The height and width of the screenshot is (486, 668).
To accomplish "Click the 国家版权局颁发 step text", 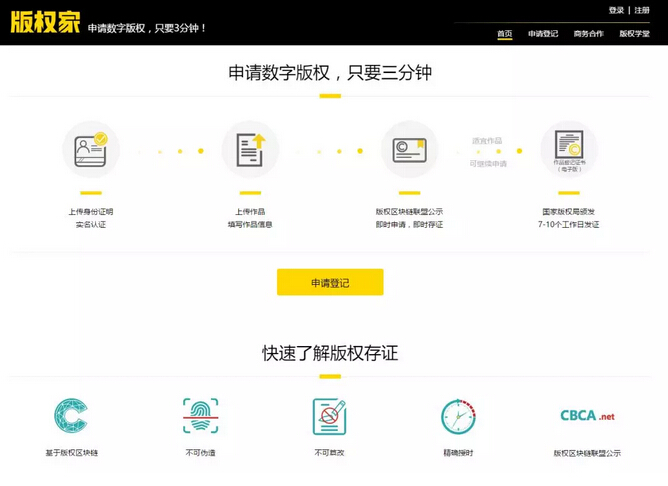I will [x=568, y=211].
